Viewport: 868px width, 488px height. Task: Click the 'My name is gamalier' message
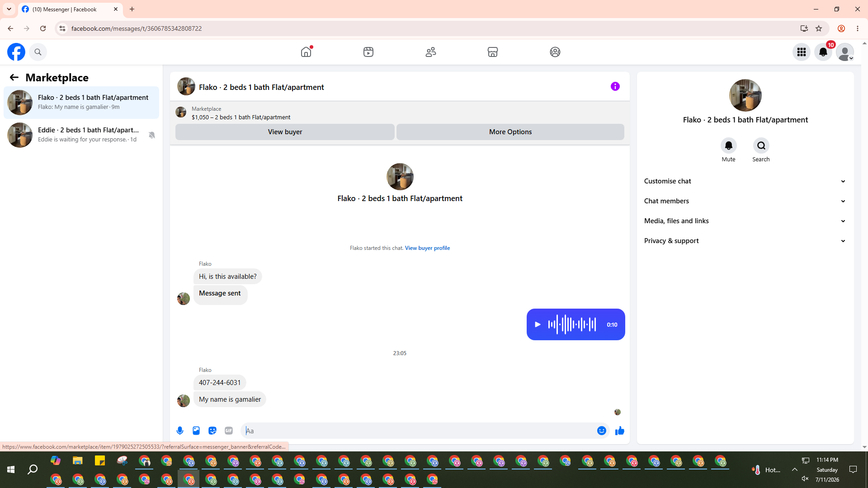point(230,399)
